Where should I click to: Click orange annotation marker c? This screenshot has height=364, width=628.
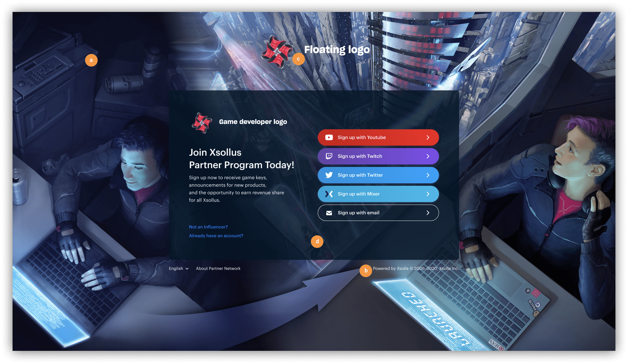299,59
